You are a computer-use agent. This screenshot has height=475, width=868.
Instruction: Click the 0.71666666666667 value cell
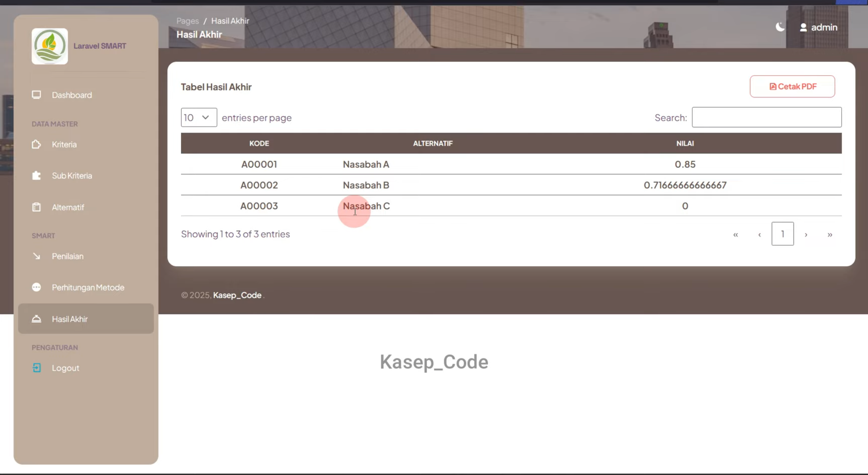click(x=685, y=185)
